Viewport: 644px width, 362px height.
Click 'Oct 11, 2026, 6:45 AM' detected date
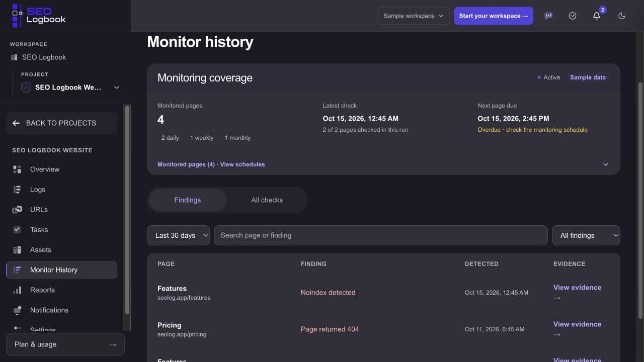click(x=495, y=329)
